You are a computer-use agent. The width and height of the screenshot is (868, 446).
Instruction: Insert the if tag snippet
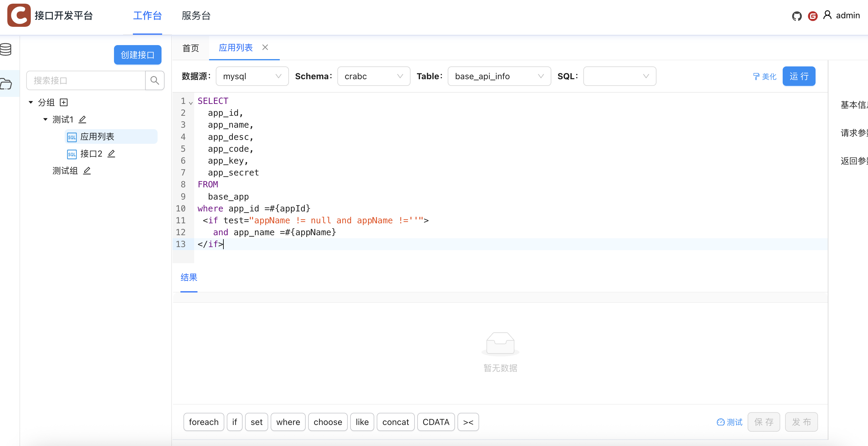coord(234,422)
